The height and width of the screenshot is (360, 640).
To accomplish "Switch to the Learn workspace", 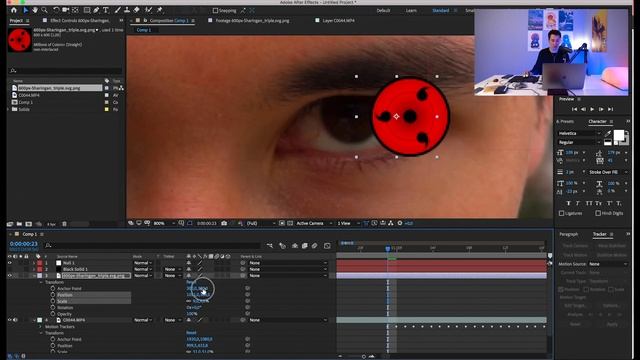I will coord(411,11).
